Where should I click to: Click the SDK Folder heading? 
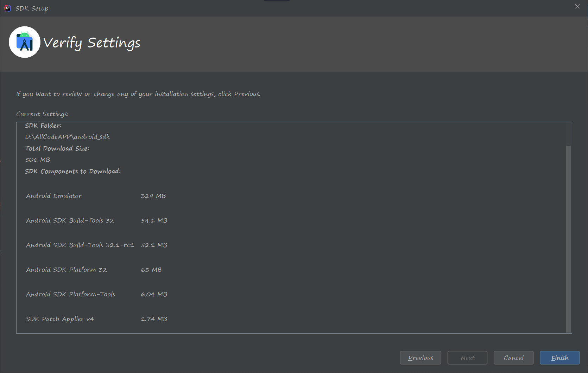click(x=43, y=126)
